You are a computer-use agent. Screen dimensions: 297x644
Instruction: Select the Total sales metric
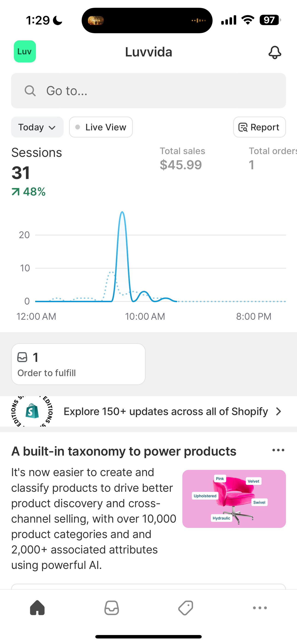click(182, 158)
